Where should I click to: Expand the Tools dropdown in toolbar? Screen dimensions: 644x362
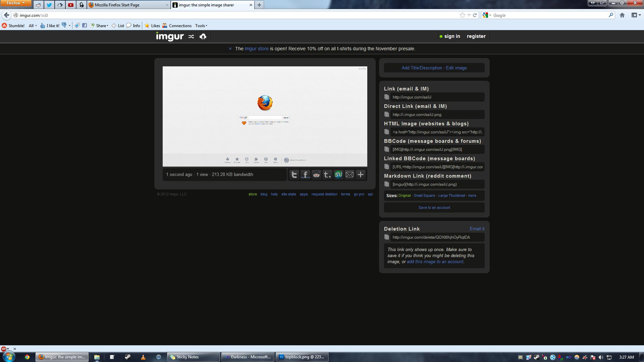pyautogui.click(x=201, y=26)
